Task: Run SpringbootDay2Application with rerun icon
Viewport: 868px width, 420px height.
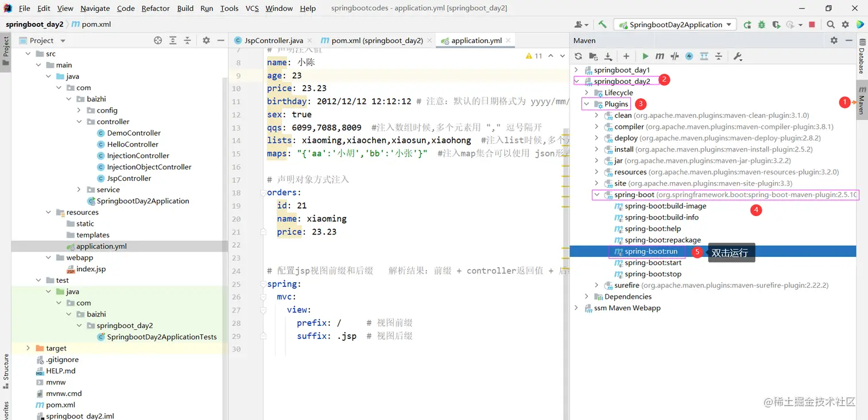Action: pos(747,25)
